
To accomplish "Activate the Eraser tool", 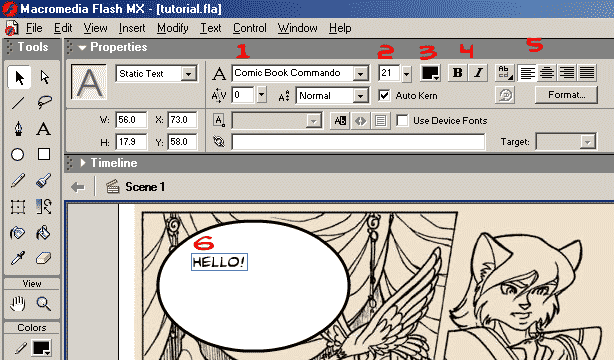I will click(x=43, y=259).
